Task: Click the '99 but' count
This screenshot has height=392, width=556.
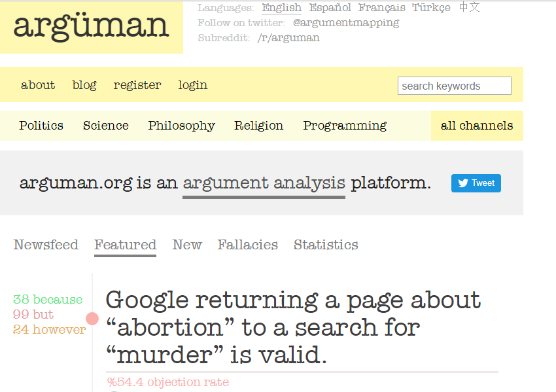Action: [x=33, y=314]
